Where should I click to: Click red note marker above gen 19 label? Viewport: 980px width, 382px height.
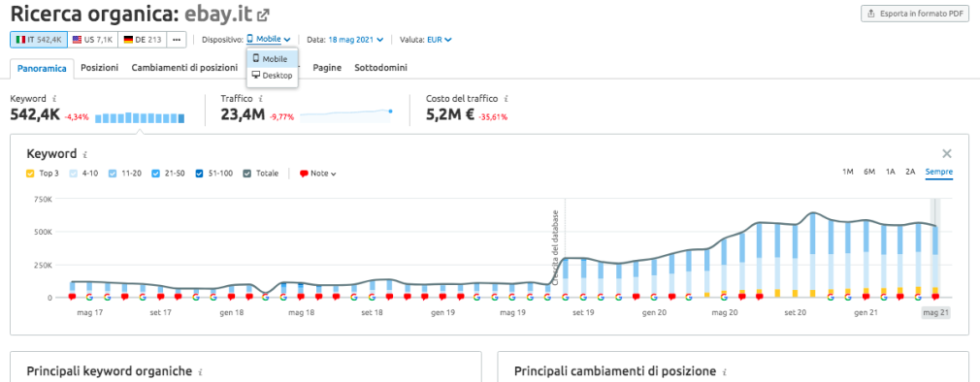click(442, 297)
